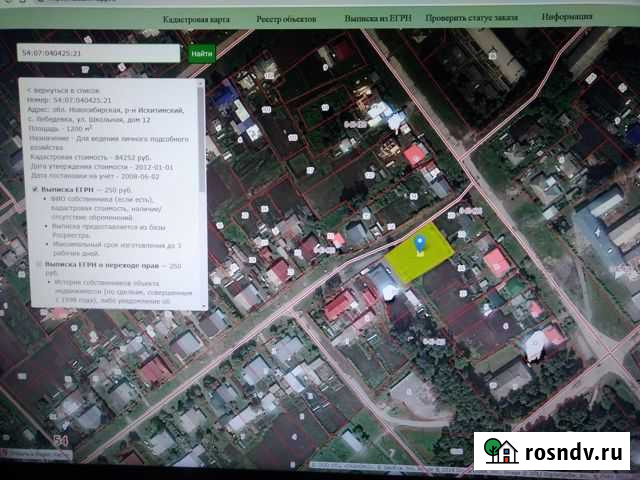
Task: Toggle Выписка ЕГРН о переходе прав checkbox
Action: point(37,267)
